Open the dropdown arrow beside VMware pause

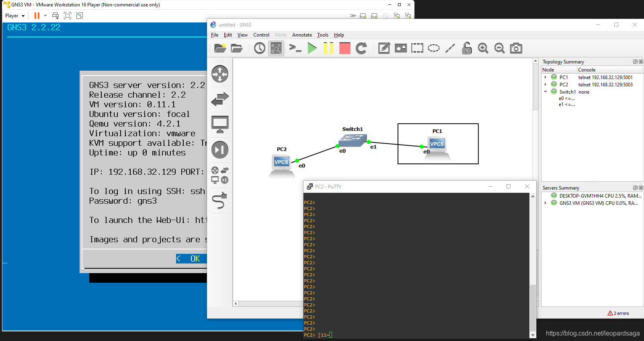click(45, 16)
